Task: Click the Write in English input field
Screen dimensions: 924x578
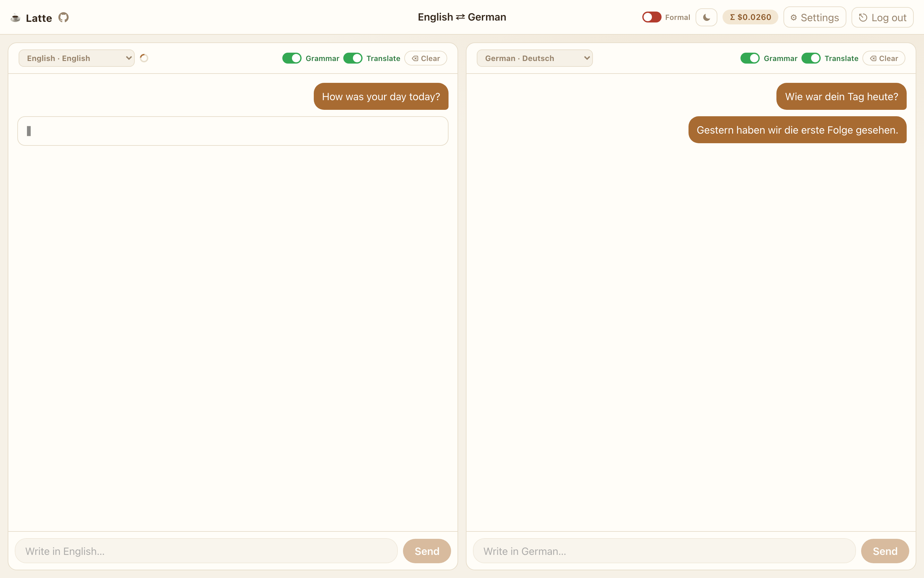Action: tap(206, 551)
